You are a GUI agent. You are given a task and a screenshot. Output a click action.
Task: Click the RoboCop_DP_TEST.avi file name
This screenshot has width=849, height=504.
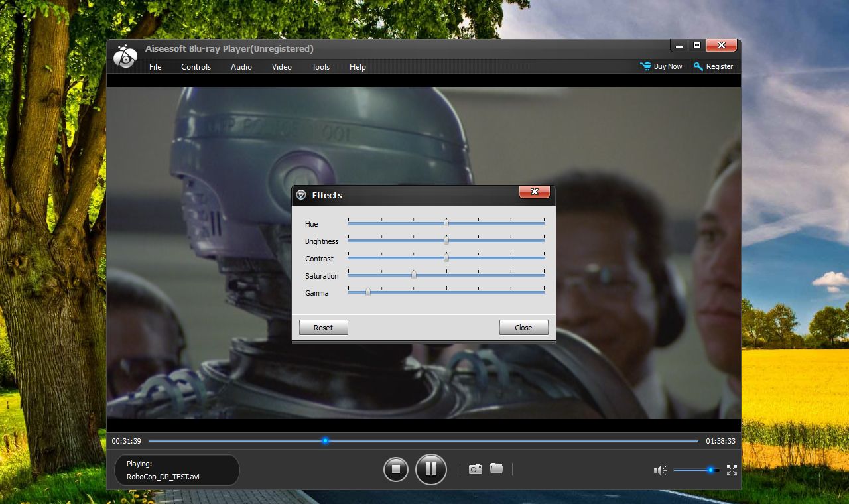click(163, 477)
